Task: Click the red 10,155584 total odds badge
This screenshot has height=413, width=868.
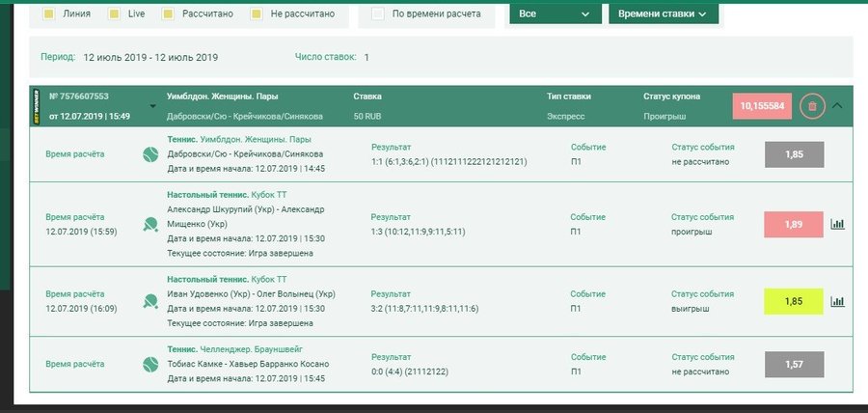Action: click(x=761, y=106)
